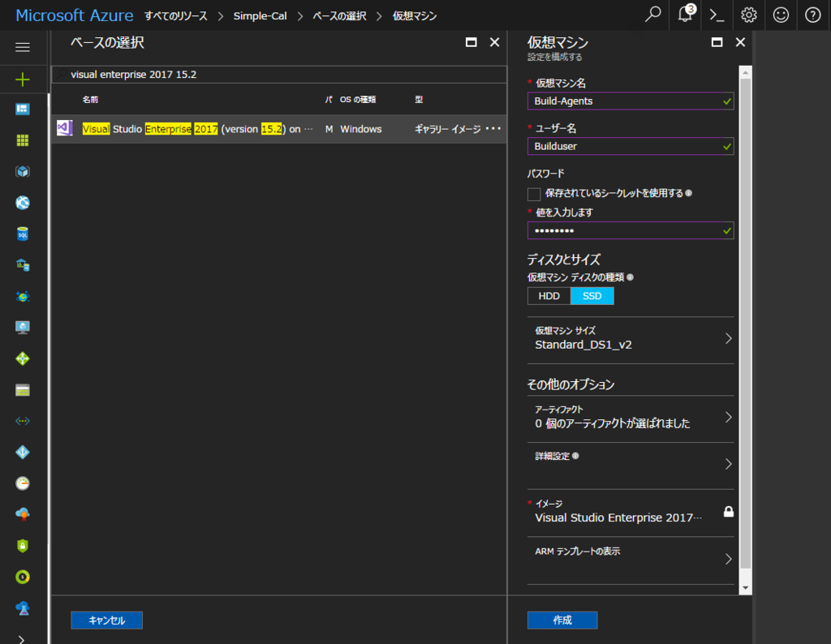Focus 仮想マシン名 field Build-Agents
This screenshot has width=831, height=644.
[630, 101]
